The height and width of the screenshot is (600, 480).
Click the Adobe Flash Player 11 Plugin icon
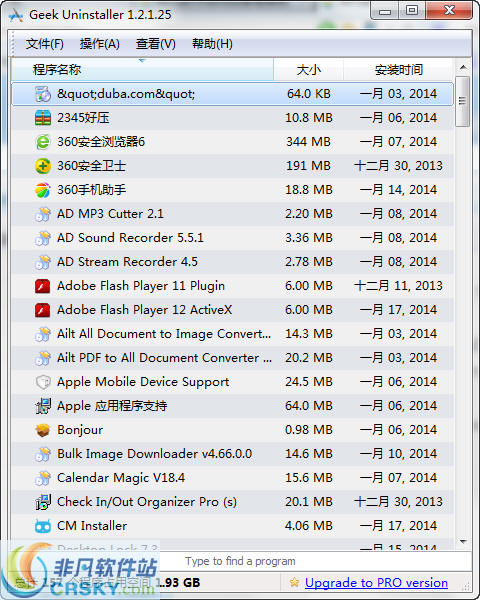(x=42, y=286)
